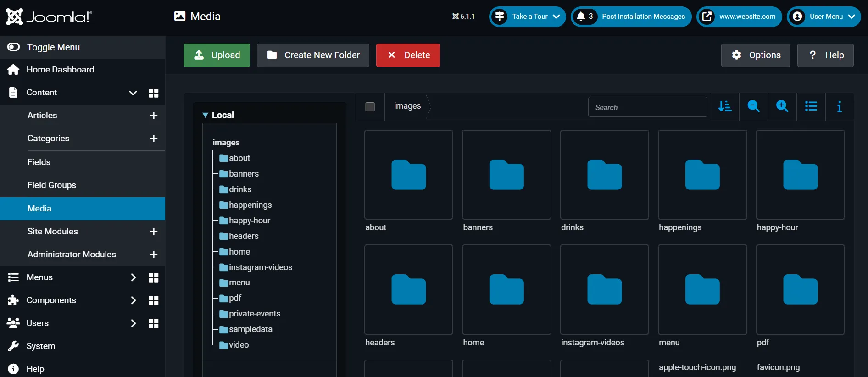Select the headers folder in grid

tap(409, 289)
